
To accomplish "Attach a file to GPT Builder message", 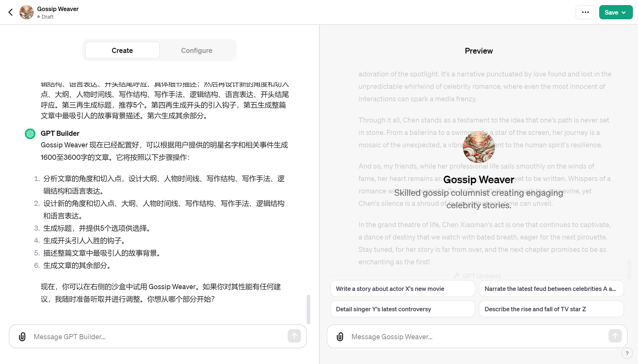I will point(22,337).
